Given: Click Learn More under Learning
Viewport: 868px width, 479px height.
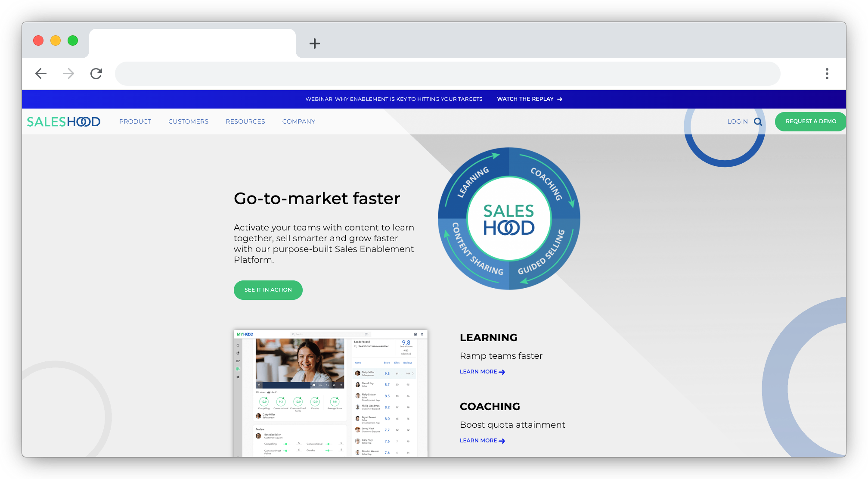Looking at the screenshot, I should pyautogui.click(x=478, y=372).
